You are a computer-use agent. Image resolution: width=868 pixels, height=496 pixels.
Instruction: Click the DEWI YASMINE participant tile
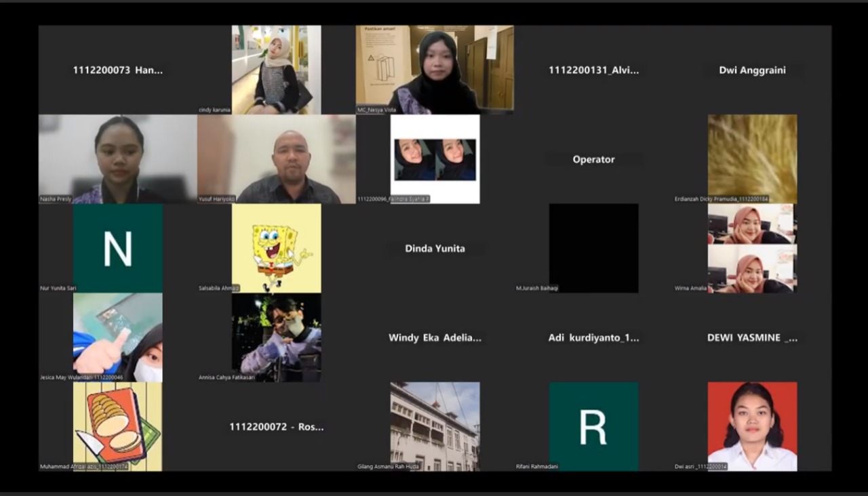pos(752,337)
